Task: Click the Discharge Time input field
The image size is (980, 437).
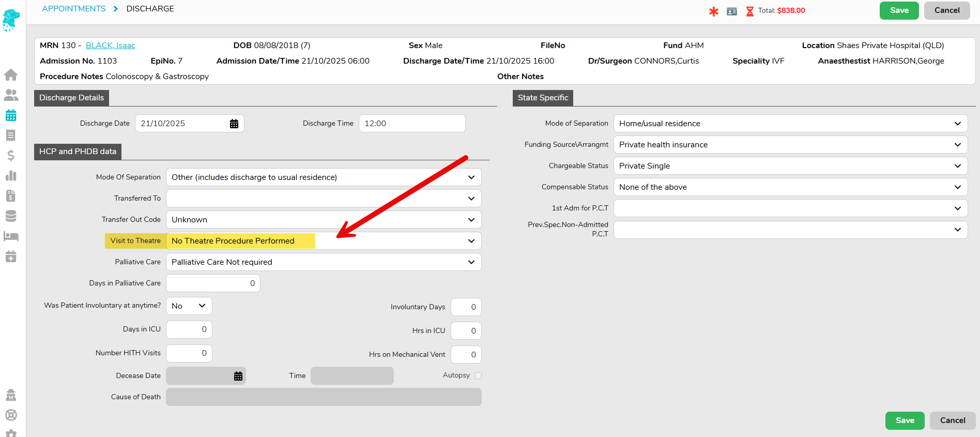Action: tap(411, 124)
